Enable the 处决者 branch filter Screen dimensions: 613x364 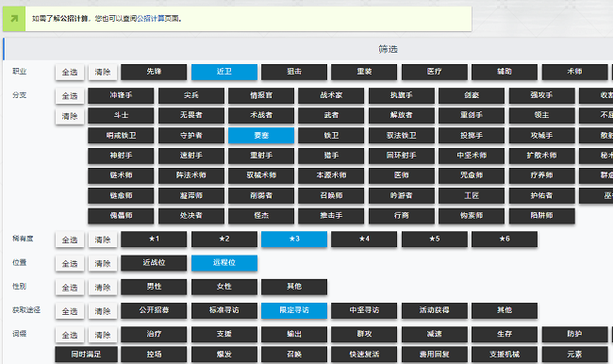pos(191,216)
